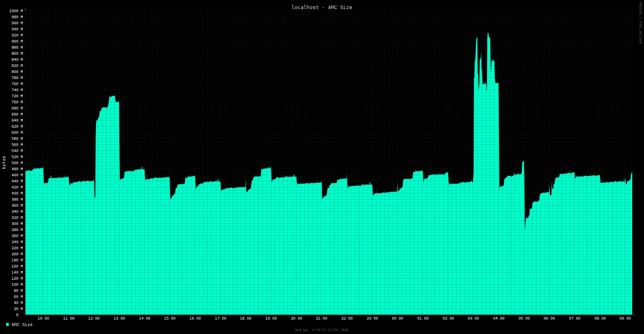Viewport: 644px width, 334px height.
Task: Click the graph title localhost - ARC Size
Action: [x=321, y=7]
